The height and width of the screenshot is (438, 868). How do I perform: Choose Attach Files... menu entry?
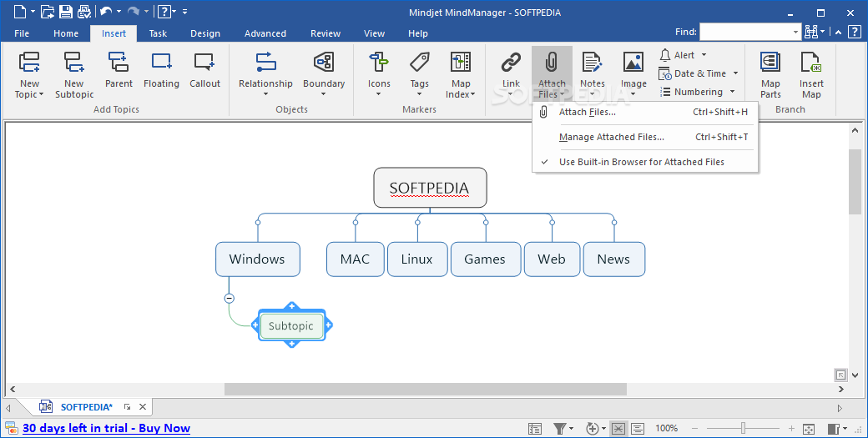click(x=645, y=113)
